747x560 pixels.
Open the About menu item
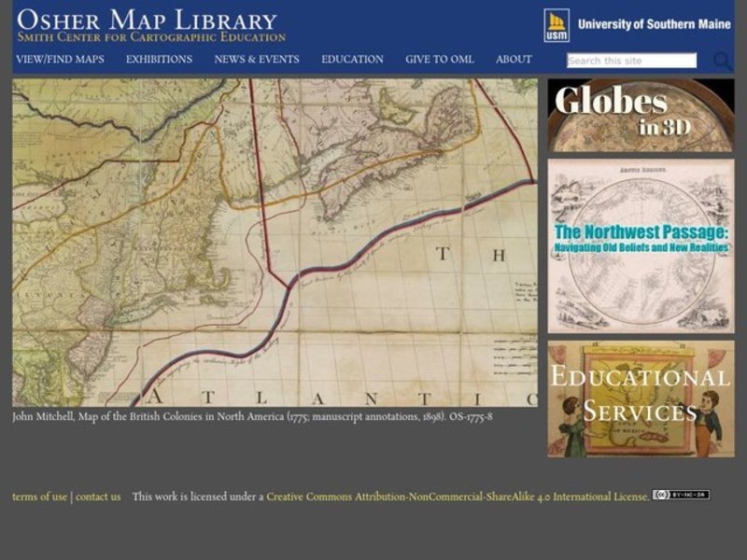coord(514,60)
